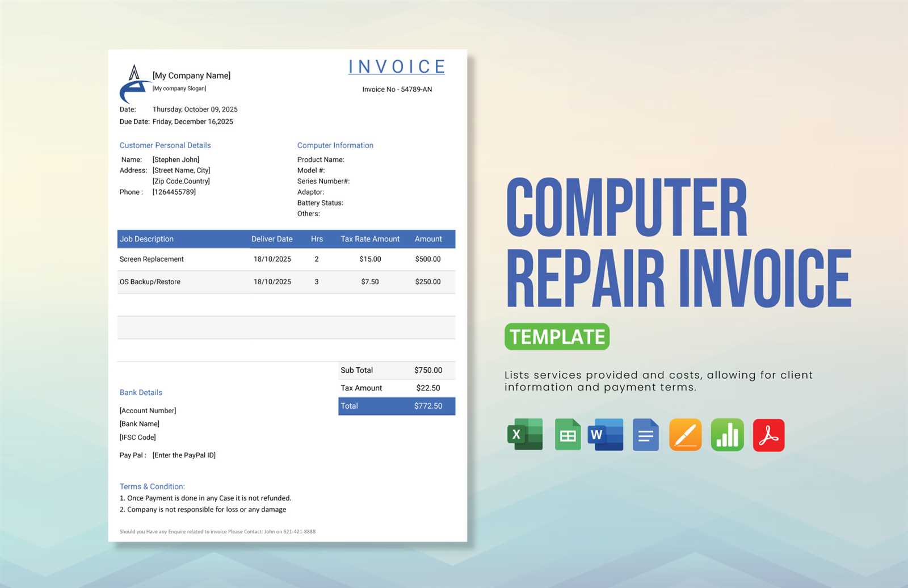
Task: Click the Adaptor: label
Action: (310, 192)
